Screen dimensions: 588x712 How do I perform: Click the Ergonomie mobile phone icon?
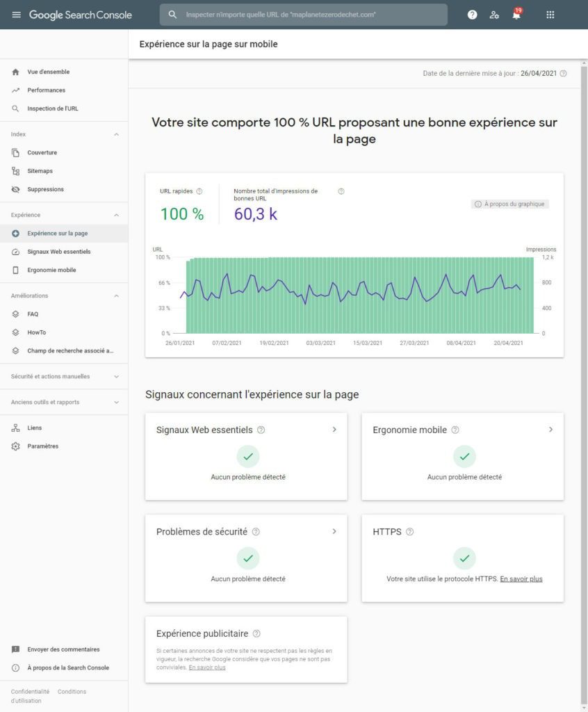coord(15,270)
